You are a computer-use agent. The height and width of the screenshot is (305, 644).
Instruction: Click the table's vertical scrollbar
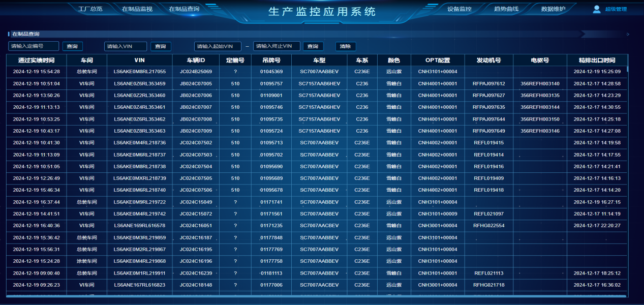coord(628,69)
